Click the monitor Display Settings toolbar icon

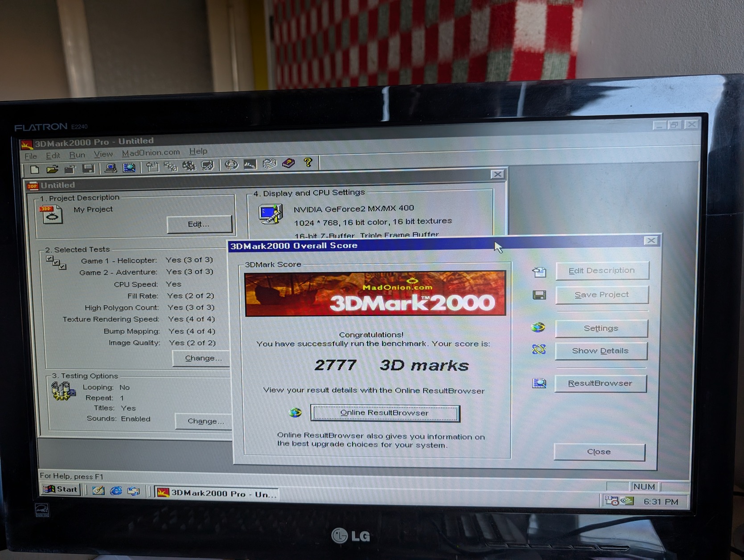[x=207, y=165]
